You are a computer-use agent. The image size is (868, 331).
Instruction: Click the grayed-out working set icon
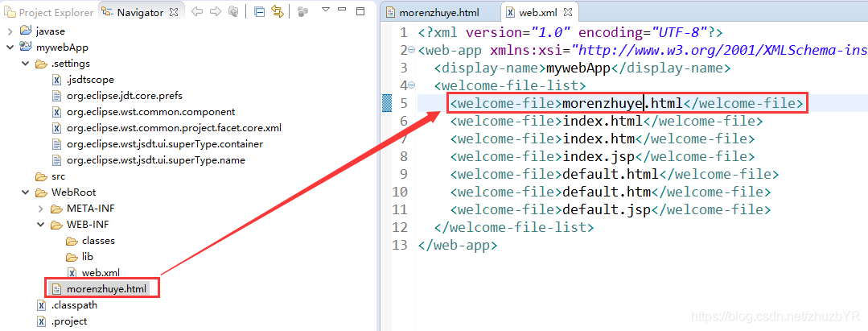[x=302, y=11]
